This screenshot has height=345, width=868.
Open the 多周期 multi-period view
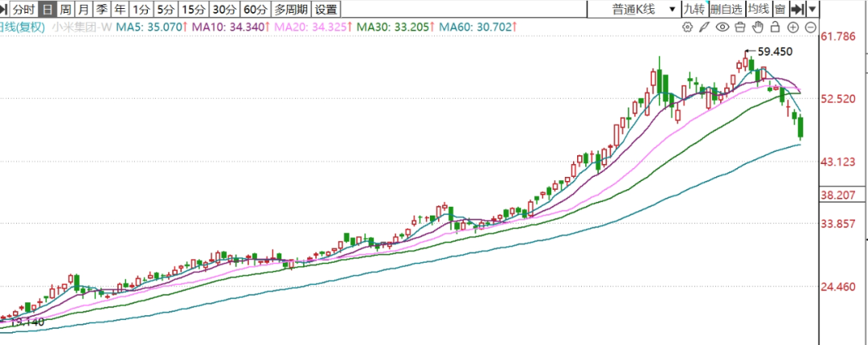coord(290,10)
